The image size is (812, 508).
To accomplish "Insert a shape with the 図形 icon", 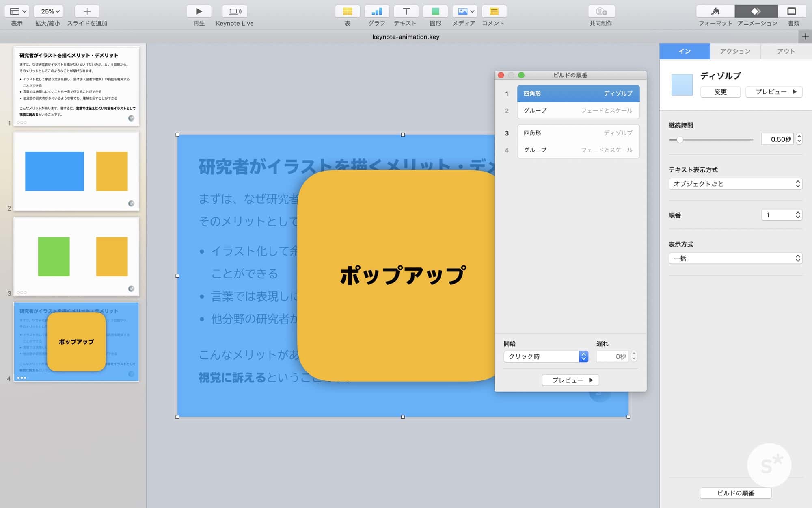I will coord(435,11).
